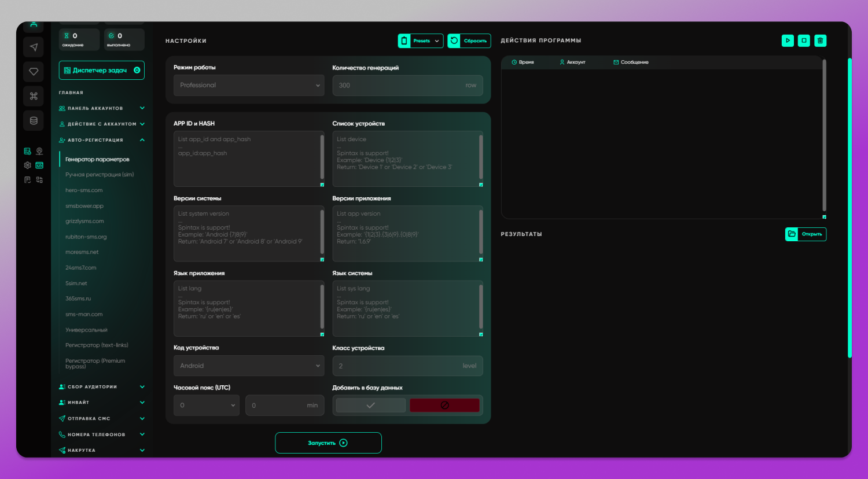Click the APP ID и HASH textarea scrollbar

[322, 157]
